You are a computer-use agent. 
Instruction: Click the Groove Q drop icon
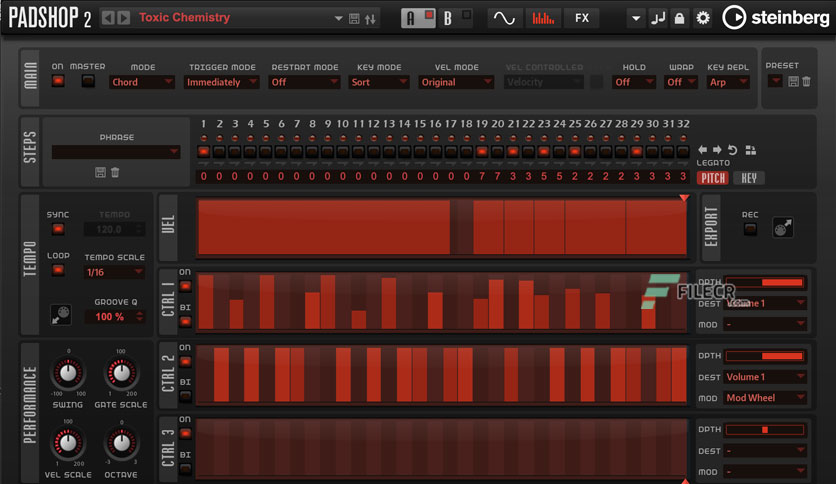tap(60, 314)
